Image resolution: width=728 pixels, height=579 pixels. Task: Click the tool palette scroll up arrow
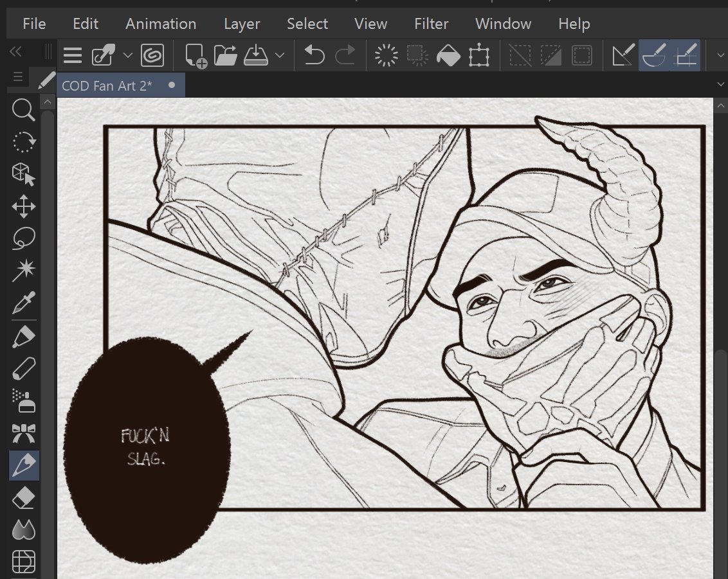pos(48,102)
